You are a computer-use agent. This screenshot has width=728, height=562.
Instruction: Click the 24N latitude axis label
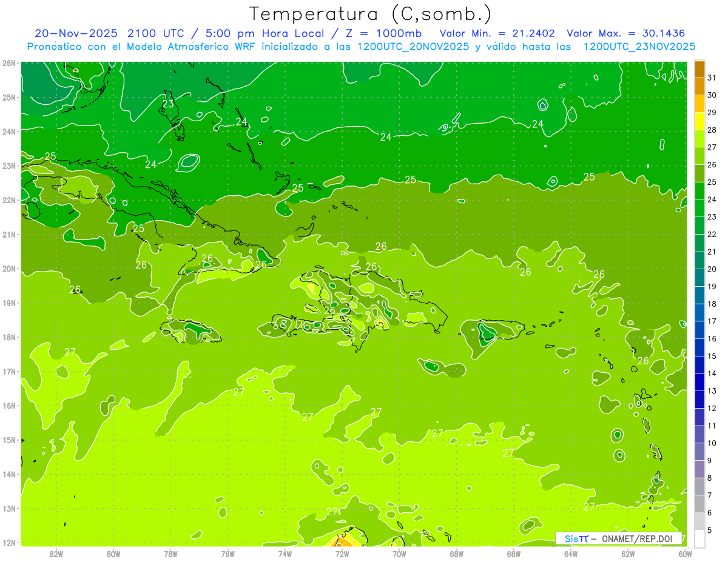tap(9, 132)
